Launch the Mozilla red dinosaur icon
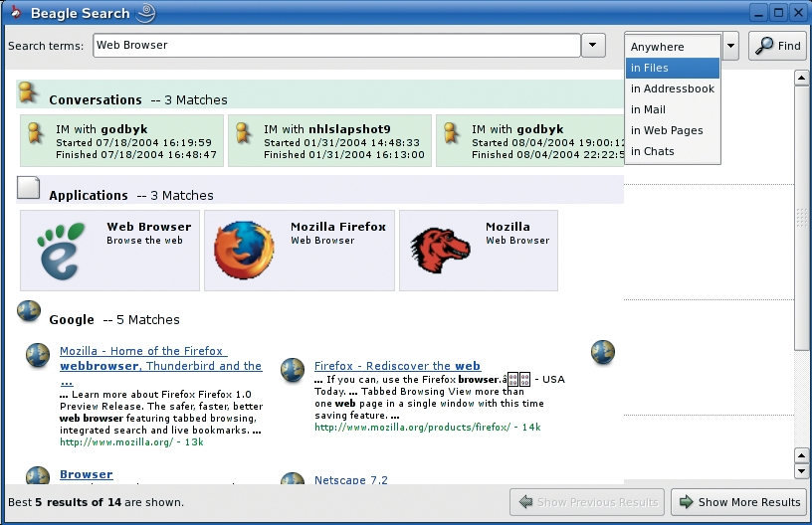Image resolution: width=812 pixels, height=525 pixels. (440, 251)
